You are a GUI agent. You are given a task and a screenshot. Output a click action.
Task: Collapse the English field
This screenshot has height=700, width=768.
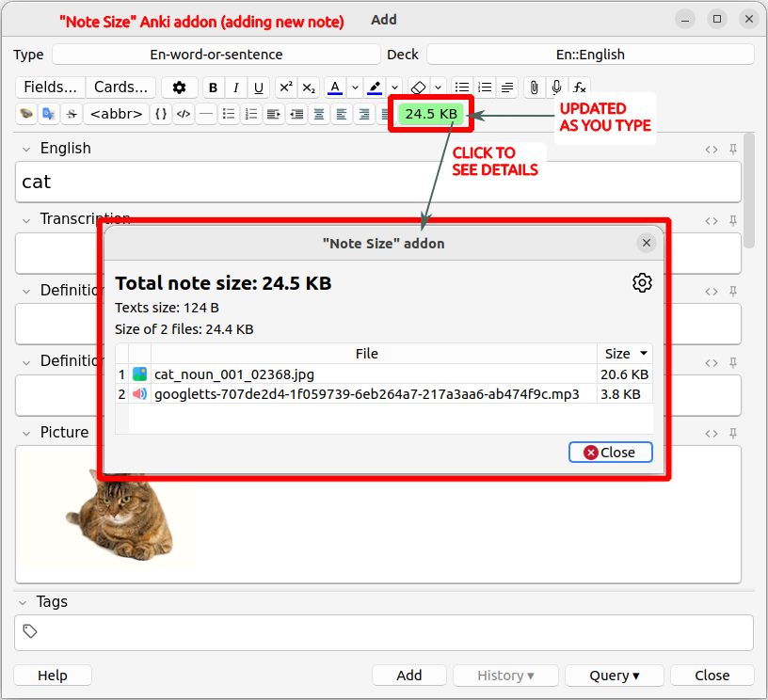pos(26,149)
